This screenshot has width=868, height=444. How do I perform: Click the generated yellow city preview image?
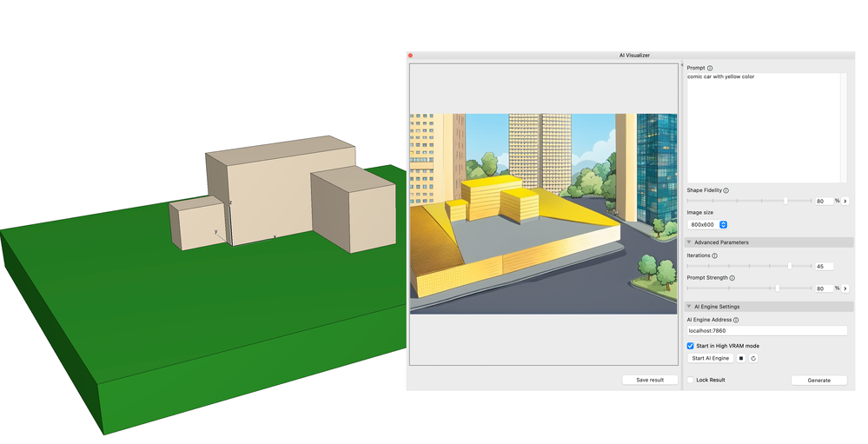pyautogui.click(x=543, y=214)
